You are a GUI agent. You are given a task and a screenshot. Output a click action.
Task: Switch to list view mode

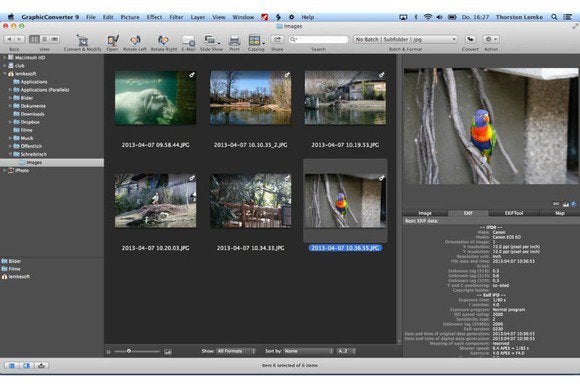[x=44, y=39]
